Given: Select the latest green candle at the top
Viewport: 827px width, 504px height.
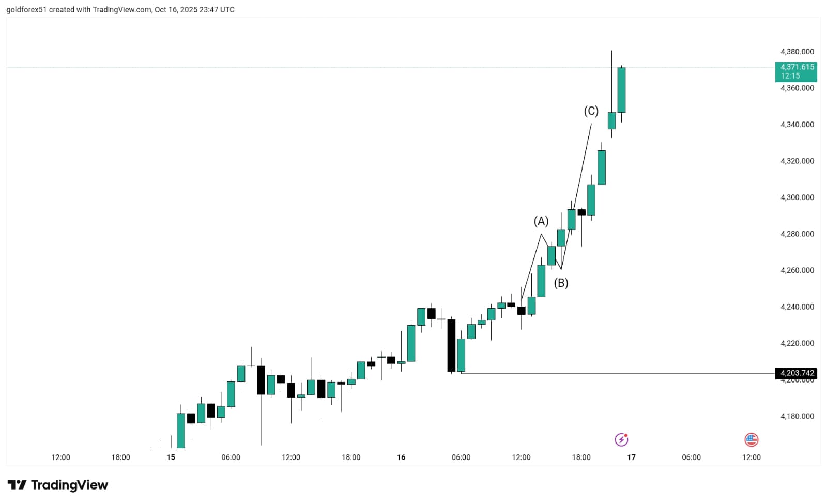Looking at the screenshot, I should coord(621,90).
